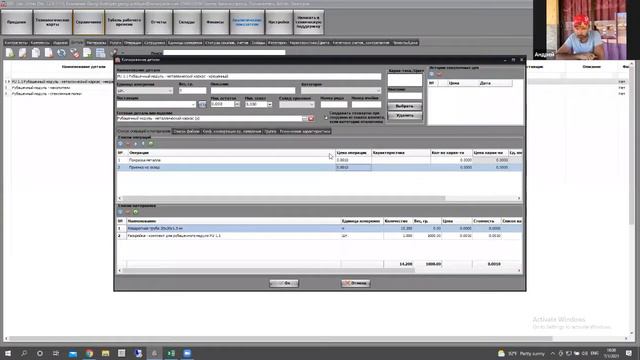This screenshot has width=640, height=360.
Task: Focus the Наименование детали name field
Action: point(249,76)
